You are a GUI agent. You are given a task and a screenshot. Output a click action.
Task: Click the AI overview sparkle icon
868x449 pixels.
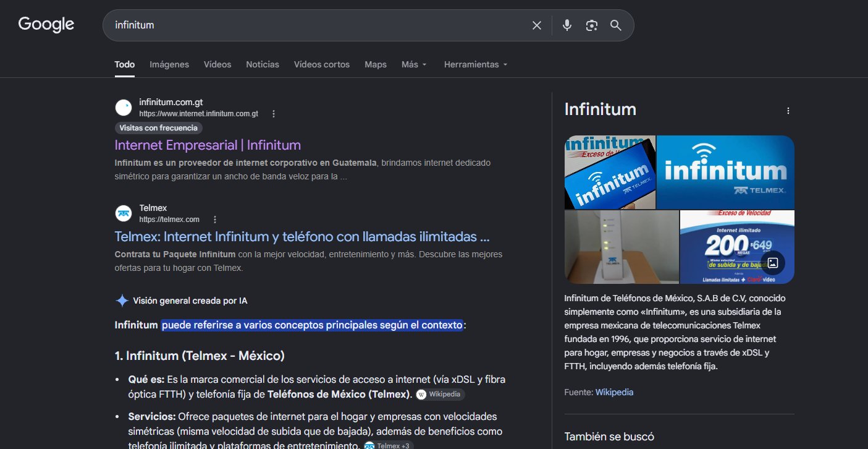click(x=122, y=301)
